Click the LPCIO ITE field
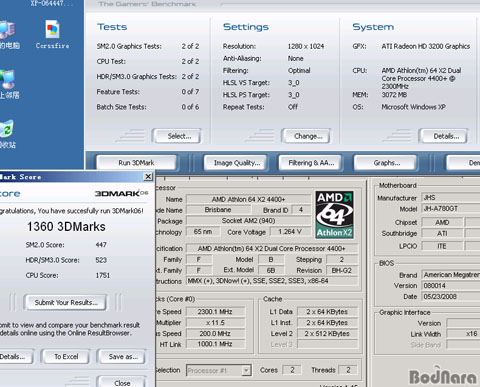480x387 pixels. pos(442,246)
